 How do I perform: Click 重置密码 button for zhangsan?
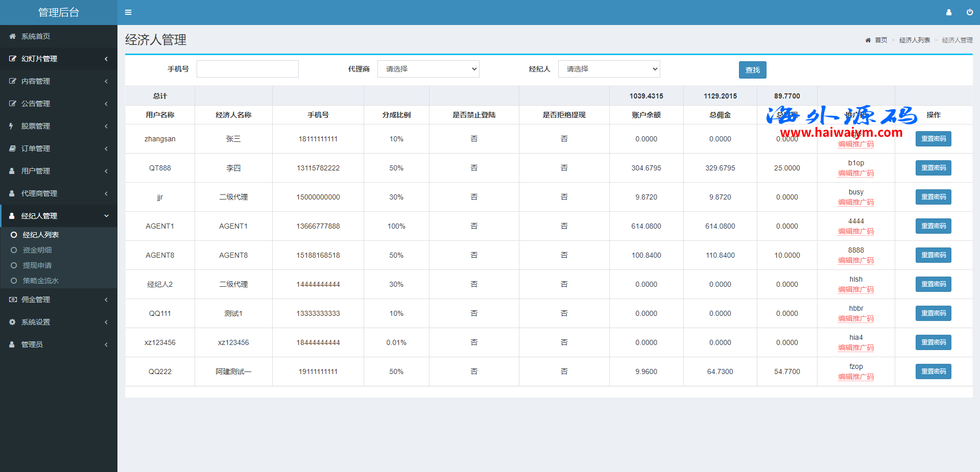click(933, 139)
